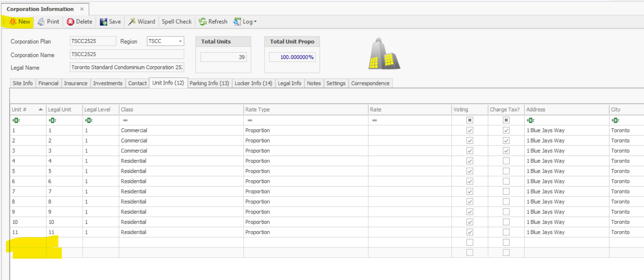The width and height of the screenshot is (644, 280).
Task: Toggle Charge Tax for unit 4
Action: 506,161
